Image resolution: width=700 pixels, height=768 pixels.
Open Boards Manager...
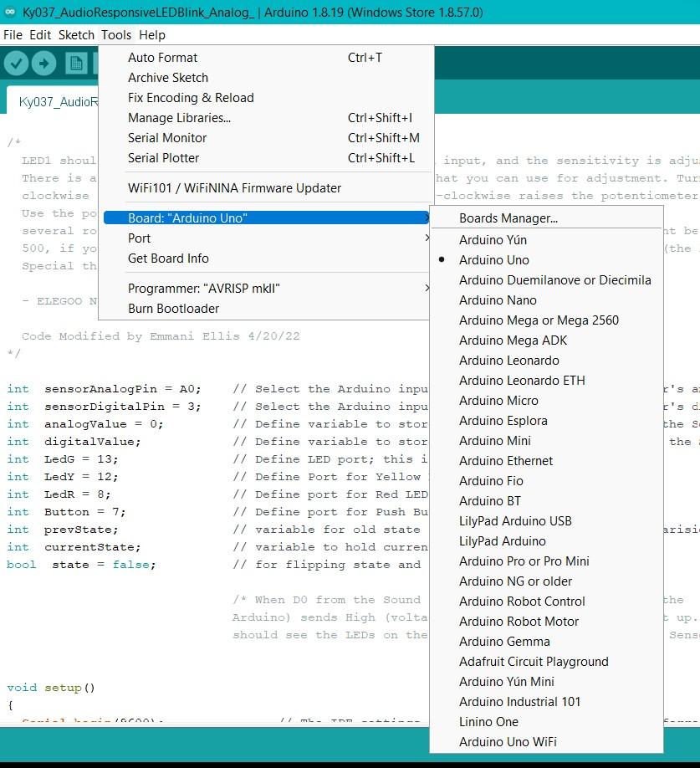(x=546, y=218)
